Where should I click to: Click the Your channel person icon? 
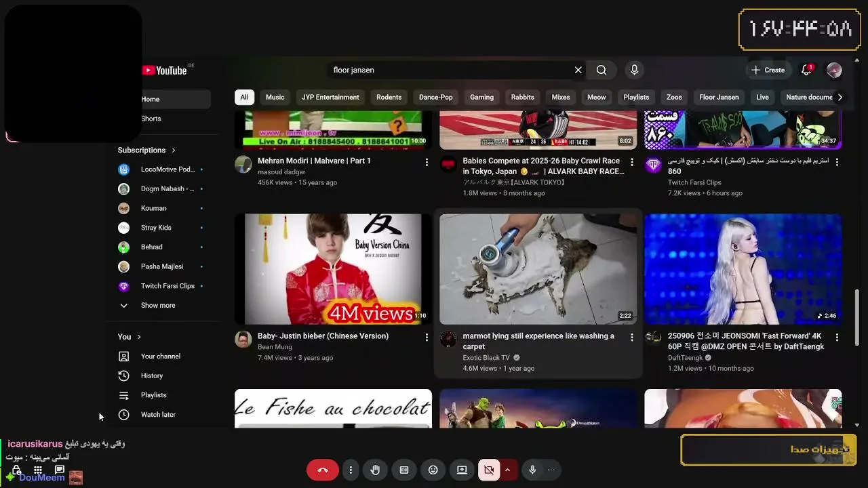click(x=123, y=357)
